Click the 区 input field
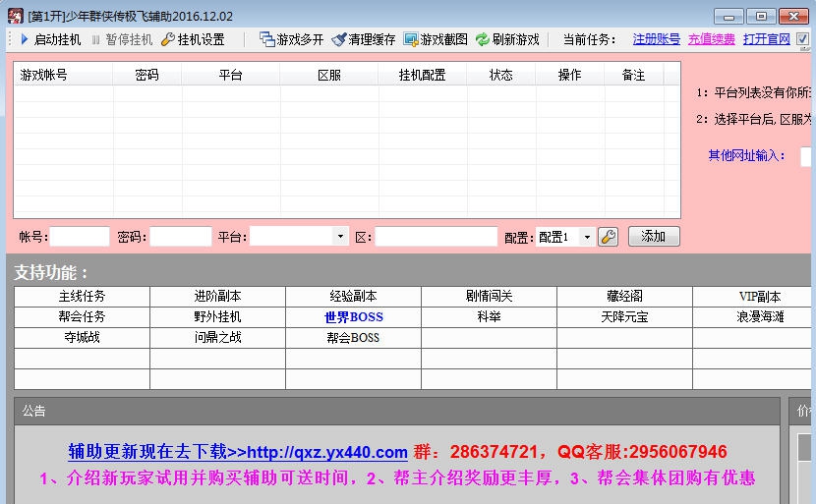Image resolution: width=816 pixels, height=504 pixels. (x=437, y=237)
